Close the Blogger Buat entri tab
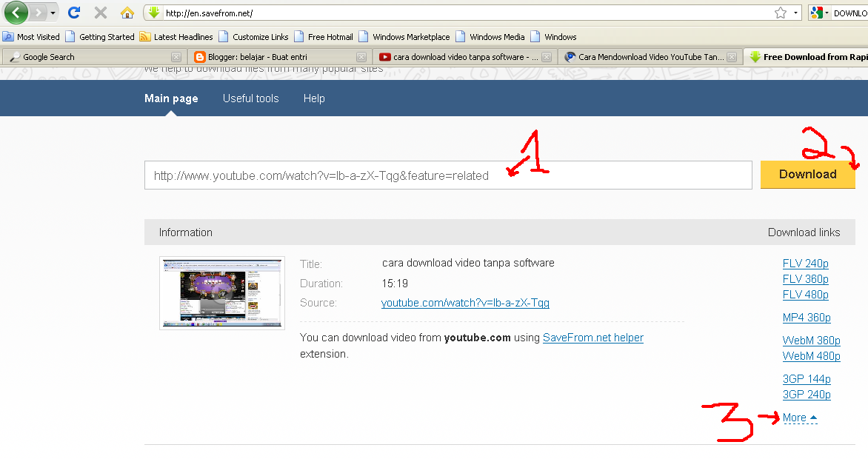 361,57
